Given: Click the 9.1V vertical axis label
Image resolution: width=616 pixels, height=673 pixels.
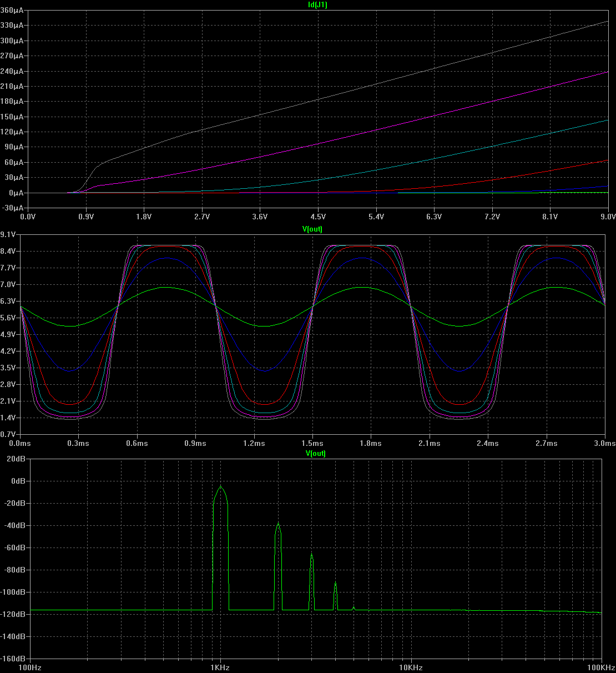Looking at the screenshot, I should coord(9,235).
